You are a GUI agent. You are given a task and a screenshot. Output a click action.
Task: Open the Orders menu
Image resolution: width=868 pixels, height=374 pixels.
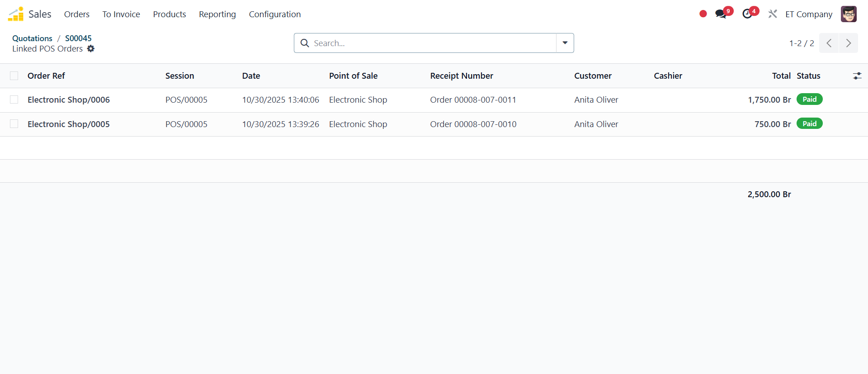point(76,14)
